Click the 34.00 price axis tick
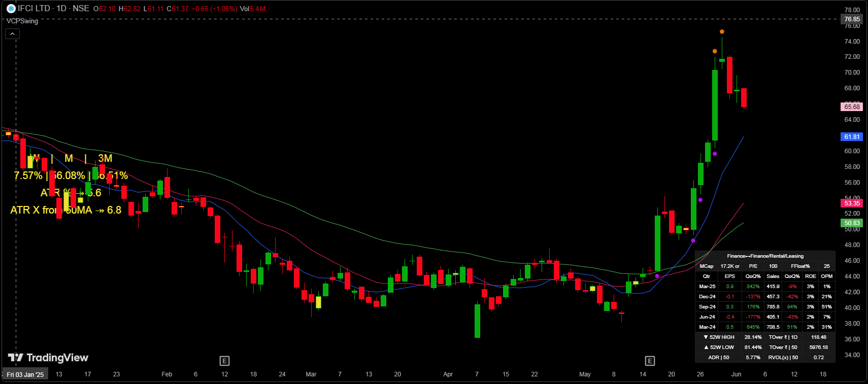This screenshot has width=868, height=384. click(852, 355)
